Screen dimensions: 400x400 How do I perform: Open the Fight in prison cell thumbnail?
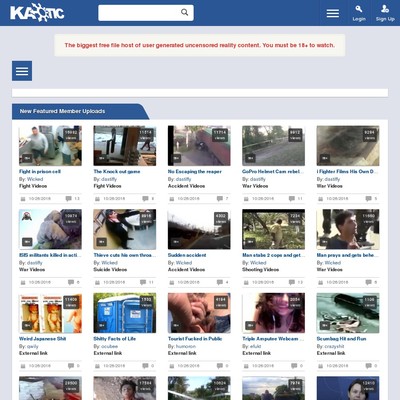click(50, 146)
